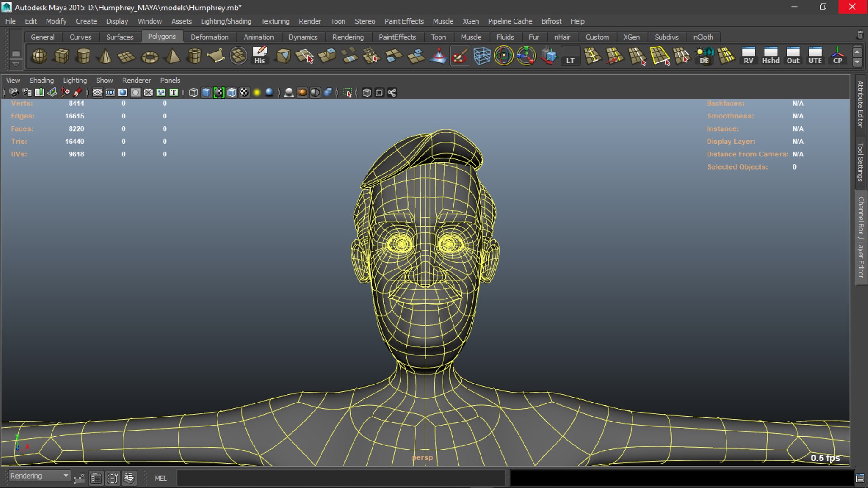The width and height of the screenshot is (868, 488).
Task: Click the RV render view shelf button
Action: click(x=749, y=56)
